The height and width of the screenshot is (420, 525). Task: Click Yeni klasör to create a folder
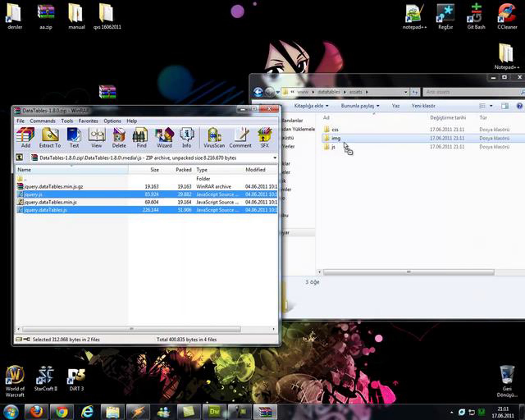pyautogui.click(x=423, y=106)
